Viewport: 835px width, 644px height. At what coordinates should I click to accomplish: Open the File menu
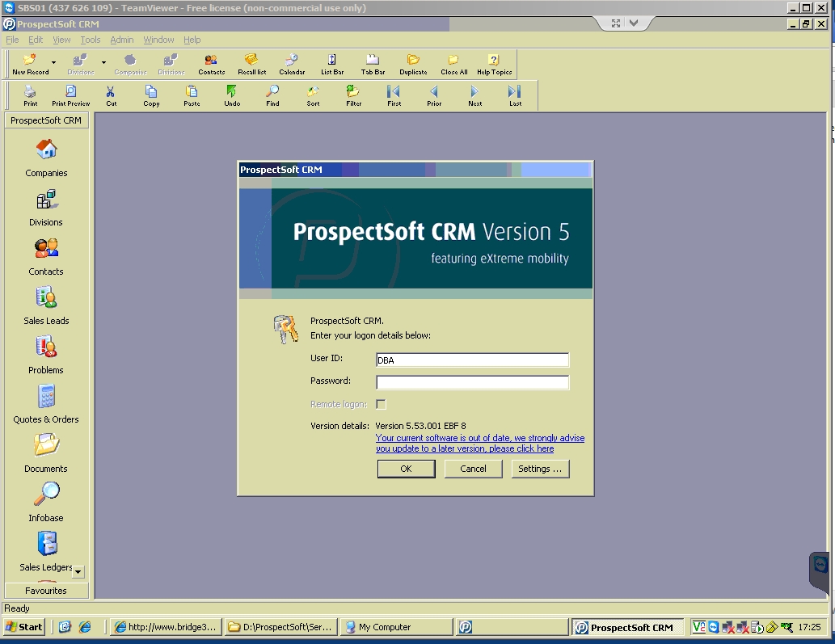click(12, 40)
